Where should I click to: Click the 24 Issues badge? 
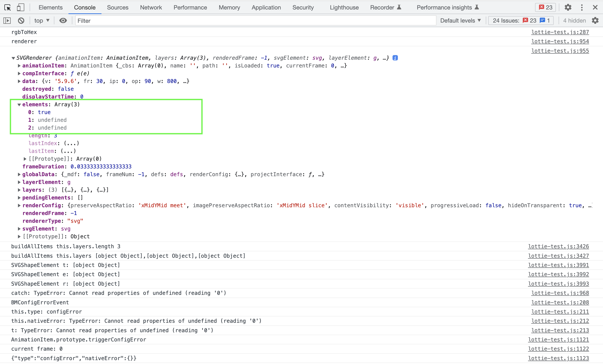(520, 21)
